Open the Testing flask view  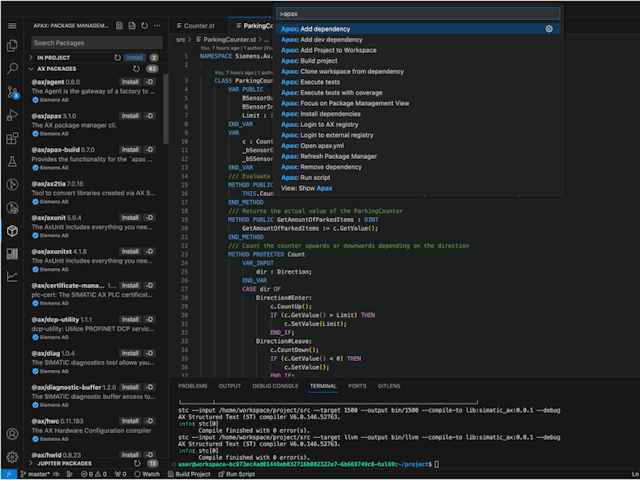(x=12, y=162)
